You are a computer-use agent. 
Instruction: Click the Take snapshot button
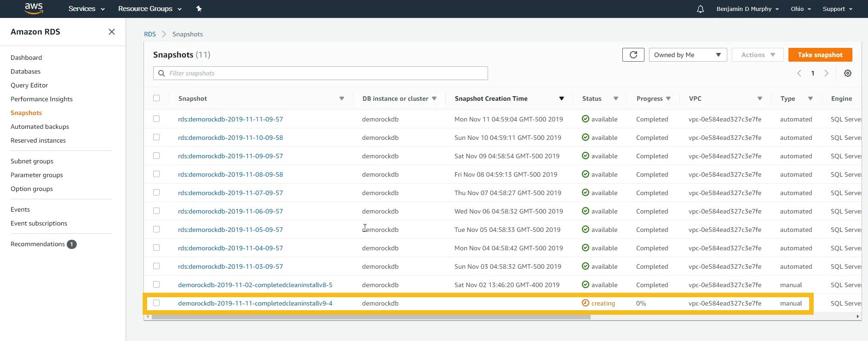820,55
